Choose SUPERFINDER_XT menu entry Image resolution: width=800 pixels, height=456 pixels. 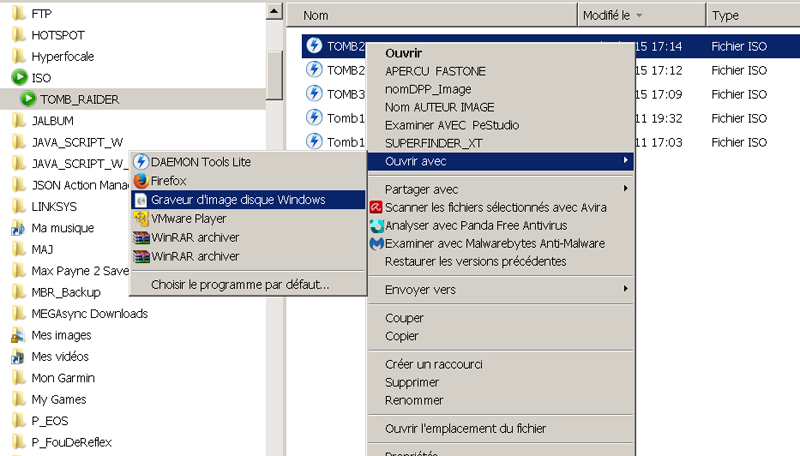pyautogui.click(x=501, y=143)
